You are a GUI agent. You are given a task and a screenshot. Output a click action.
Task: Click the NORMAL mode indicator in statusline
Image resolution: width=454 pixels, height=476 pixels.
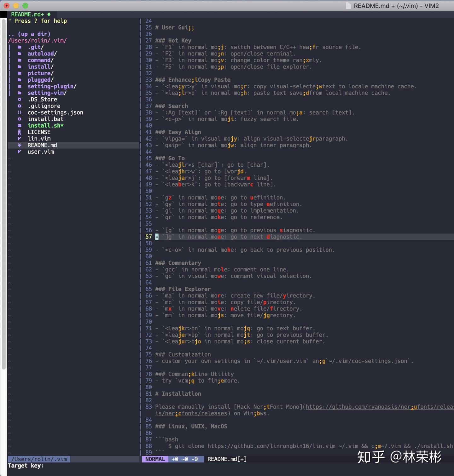click(155, 459)
